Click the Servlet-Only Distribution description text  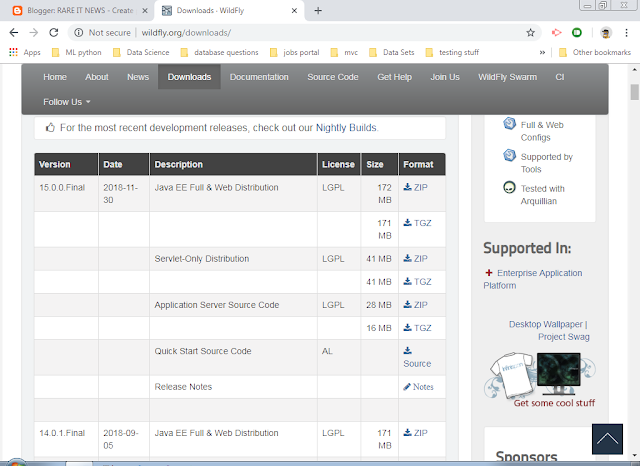[x=202, y=258]
